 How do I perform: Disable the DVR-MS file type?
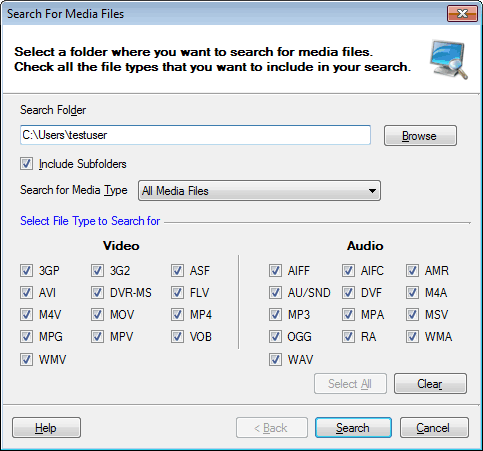[97, 293]
